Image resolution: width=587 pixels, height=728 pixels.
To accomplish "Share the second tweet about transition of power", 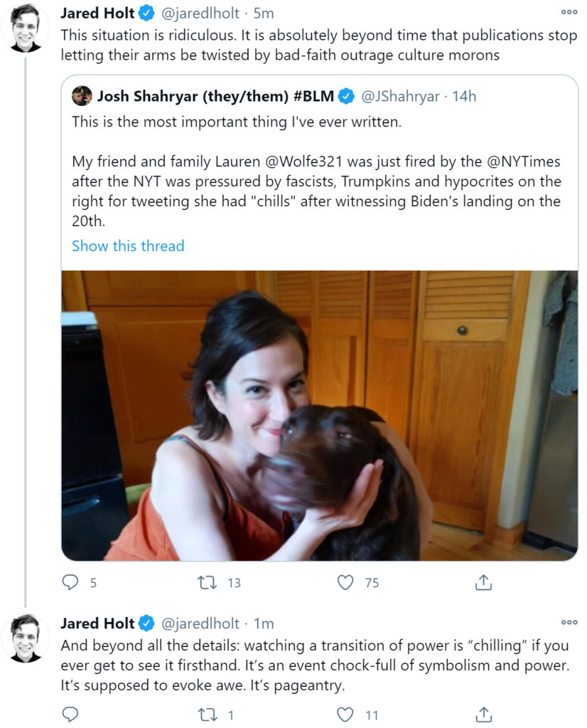I will [x=483, y=714].
